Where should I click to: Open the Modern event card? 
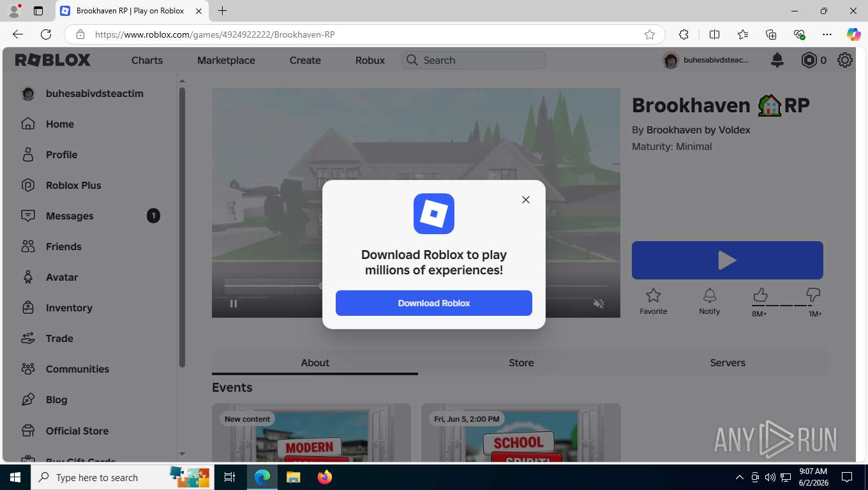tap(311, 433)
